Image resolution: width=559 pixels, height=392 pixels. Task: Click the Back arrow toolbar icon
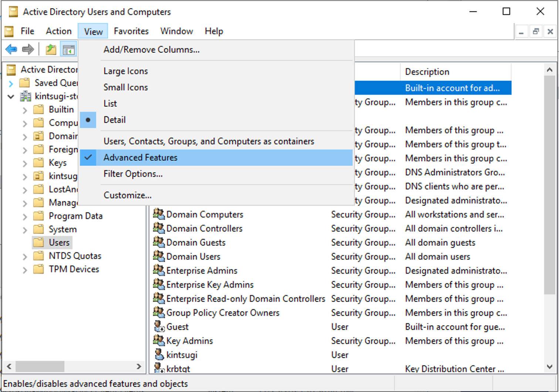(x=11, y=49)
